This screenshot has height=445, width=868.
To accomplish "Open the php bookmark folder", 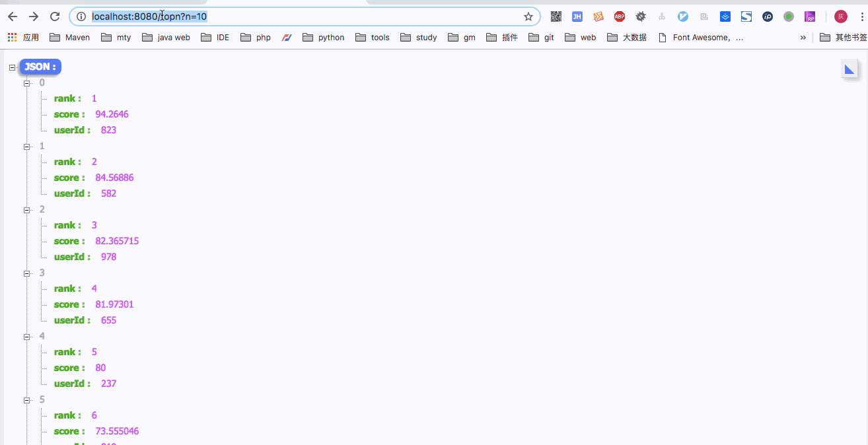I will (256, 38).
